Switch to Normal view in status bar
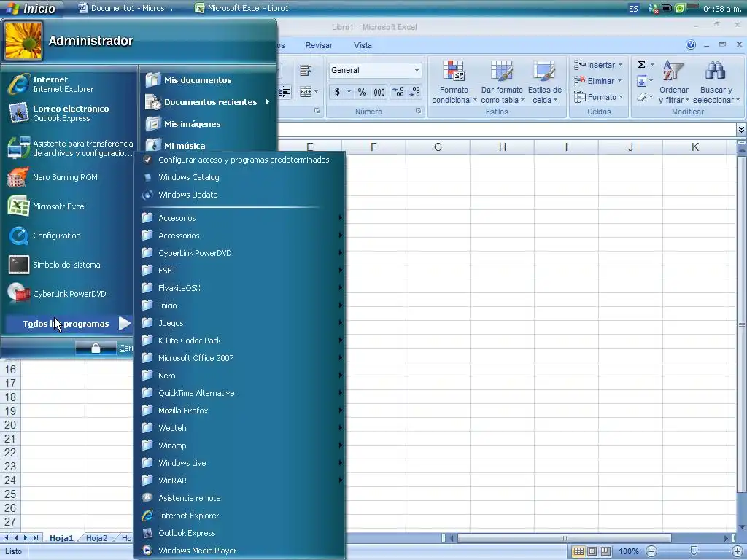747x560 pixels. pos(578,551)
